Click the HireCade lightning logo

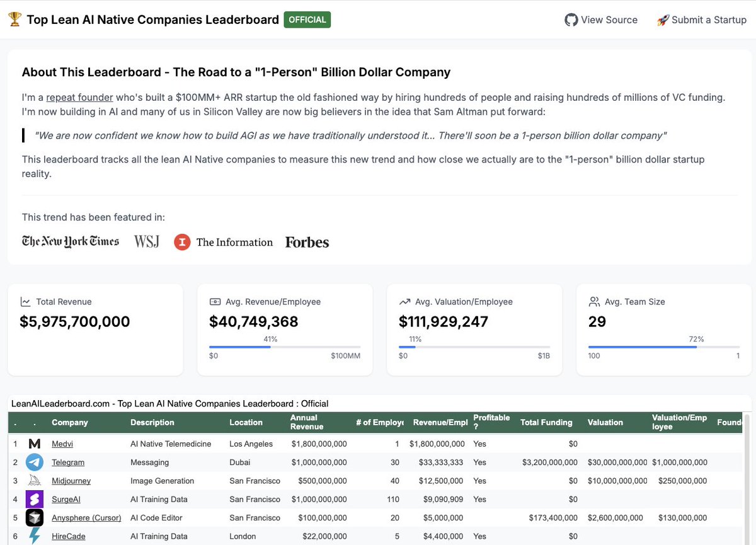click(34, 536)
